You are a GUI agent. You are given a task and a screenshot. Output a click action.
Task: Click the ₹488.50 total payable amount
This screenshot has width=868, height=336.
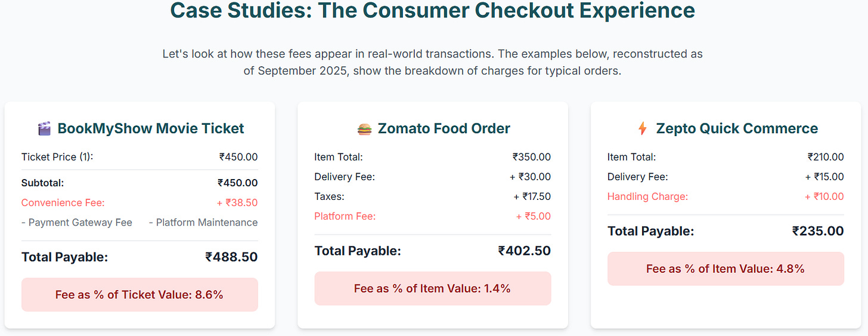232,257
